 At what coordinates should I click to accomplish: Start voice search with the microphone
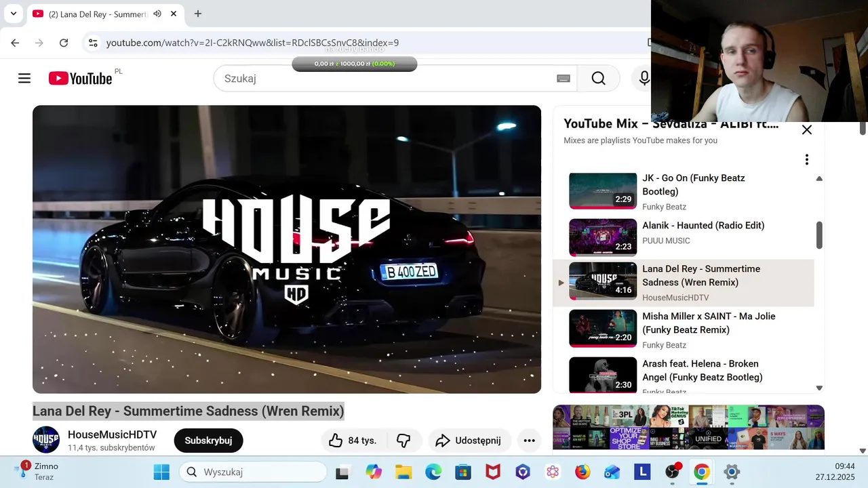(644, 79)
